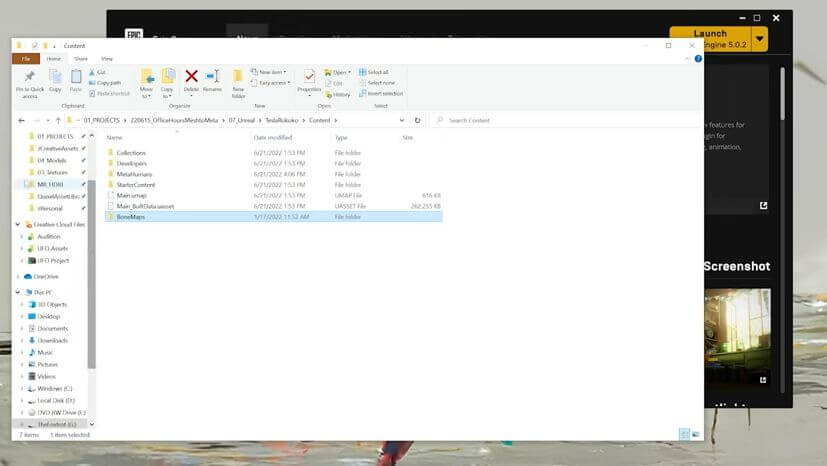Click the yellow Launch Engine 5.0.2 button
This screenshot has height=466, width=827.
[x=710, y=39]
